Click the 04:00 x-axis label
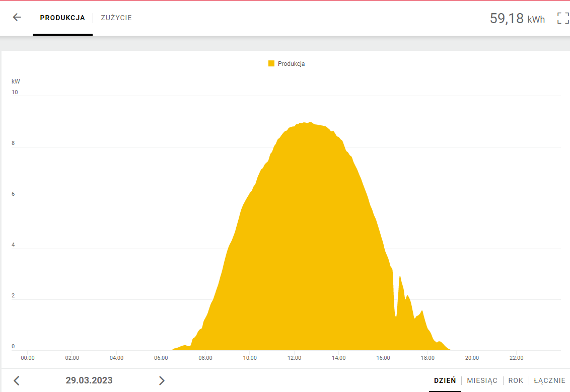 point(116,358)
